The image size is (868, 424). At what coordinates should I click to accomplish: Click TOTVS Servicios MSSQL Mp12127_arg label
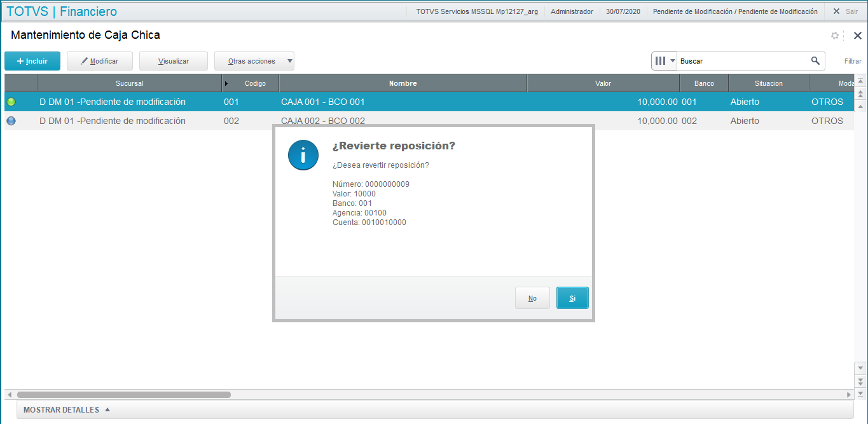pos(477,11)
